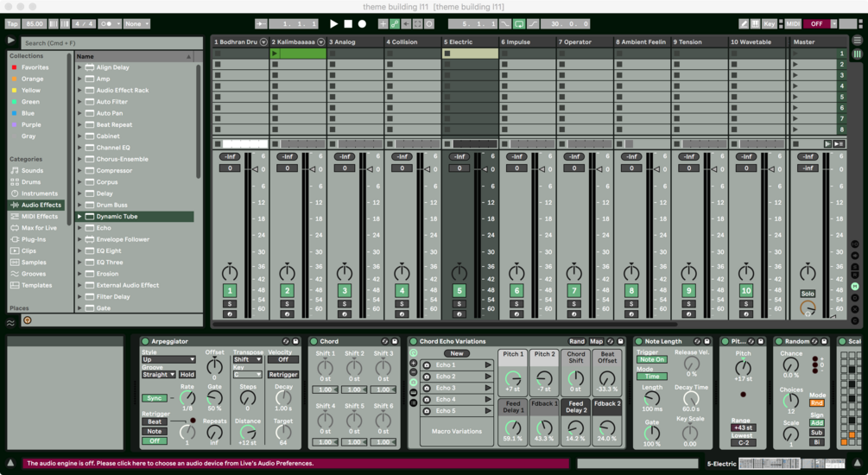
Task: Toggle the metronome in the control bar
Action: [109, 24]
